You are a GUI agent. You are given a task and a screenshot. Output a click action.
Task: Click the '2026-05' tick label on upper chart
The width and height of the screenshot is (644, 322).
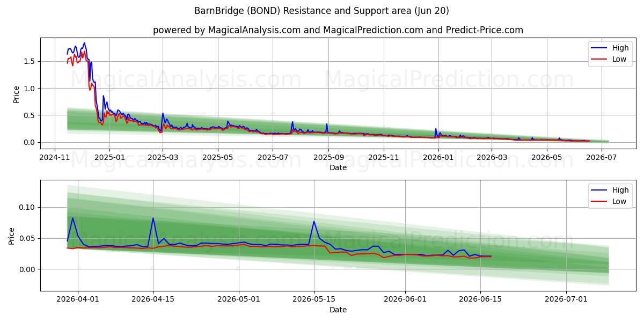pyautogui.click(x=546, y=157)
